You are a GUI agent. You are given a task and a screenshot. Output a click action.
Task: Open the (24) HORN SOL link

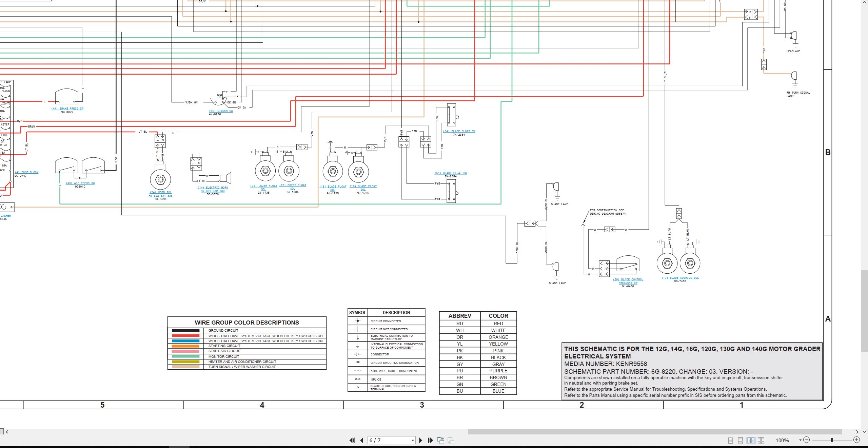[161, 194]
